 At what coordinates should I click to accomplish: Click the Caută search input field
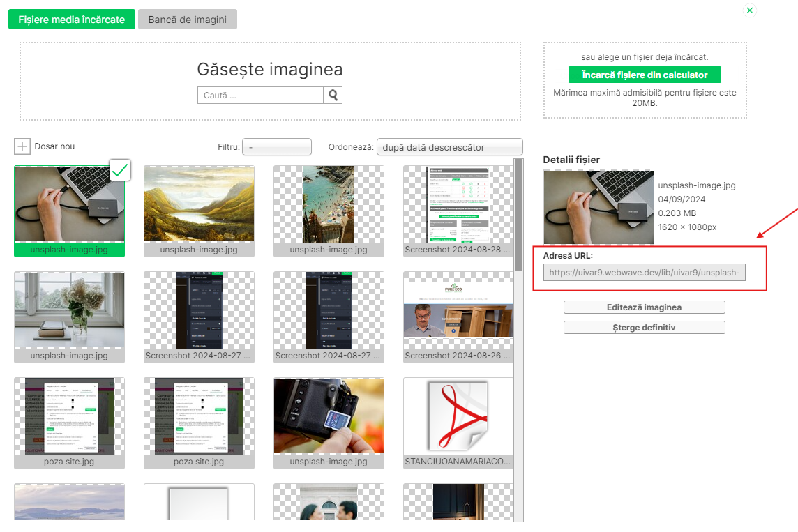261,96
